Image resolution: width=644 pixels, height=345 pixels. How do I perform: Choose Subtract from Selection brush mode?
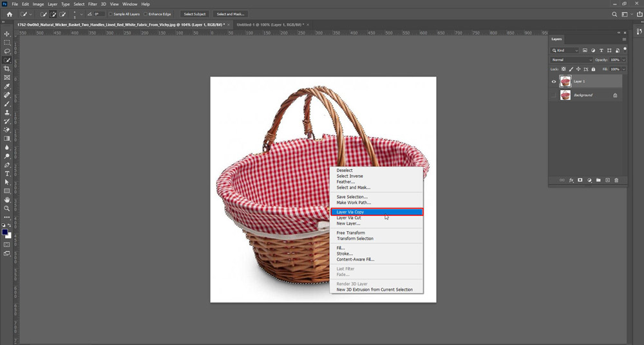(62, 14)
